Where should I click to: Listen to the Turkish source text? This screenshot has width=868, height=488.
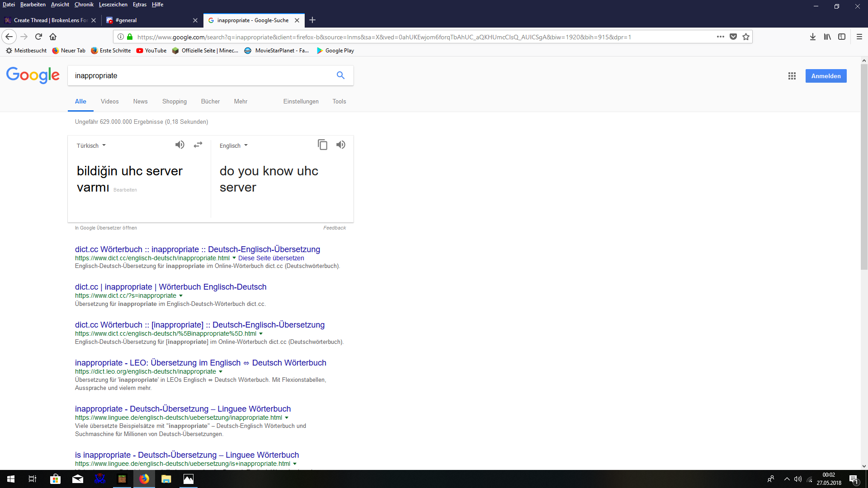(x=180, y=145)
